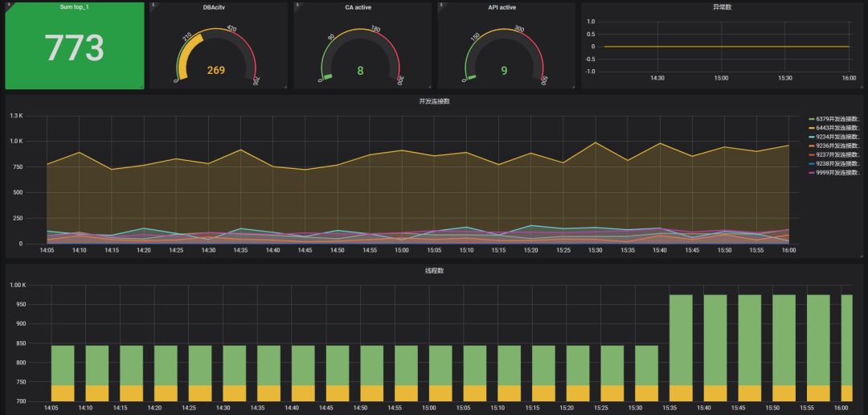Click the 9 gauge value in API active
The width and height of the screenshot is (868, 415).
click(x=504, y=70)
